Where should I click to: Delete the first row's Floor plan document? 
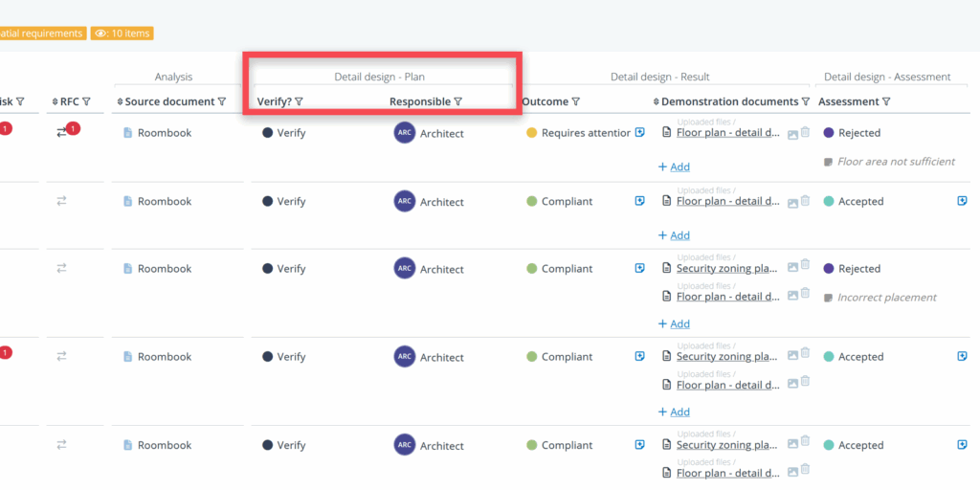pos(806,134)
